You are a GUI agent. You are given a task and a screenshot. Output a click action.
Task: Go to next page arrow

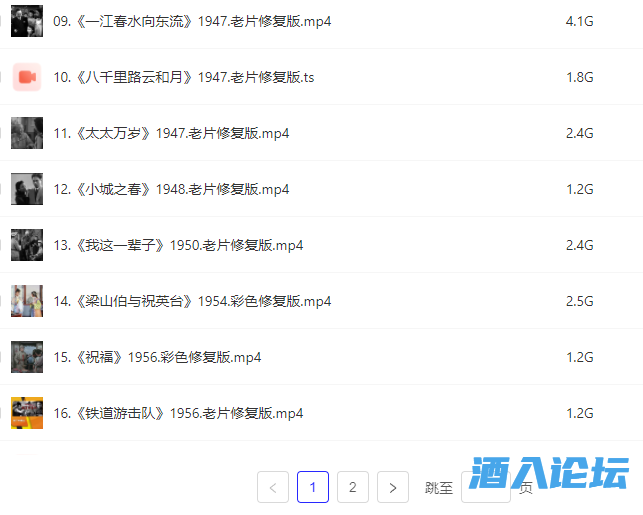tap(393, 487)
